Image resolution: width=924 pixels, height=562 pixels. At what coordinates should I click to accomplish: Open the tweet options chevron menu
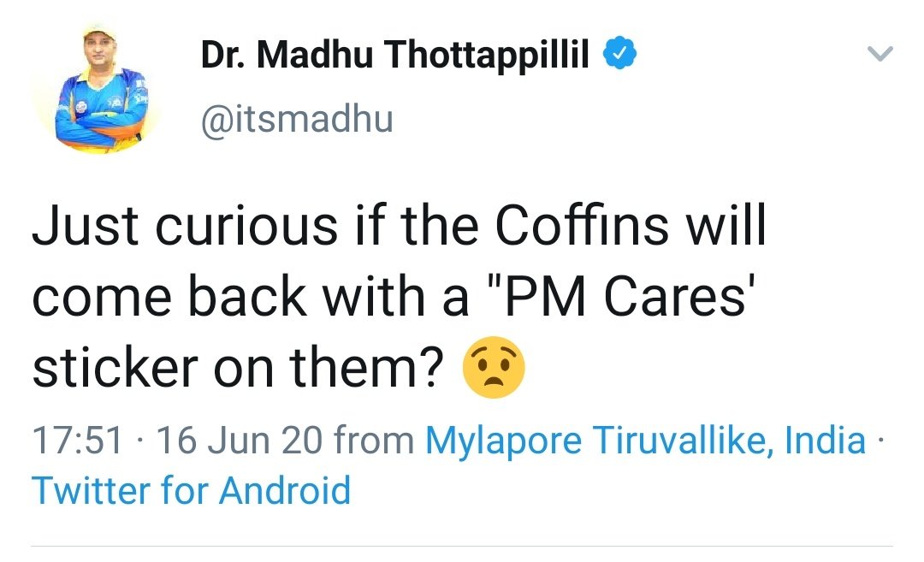[880, 56]
